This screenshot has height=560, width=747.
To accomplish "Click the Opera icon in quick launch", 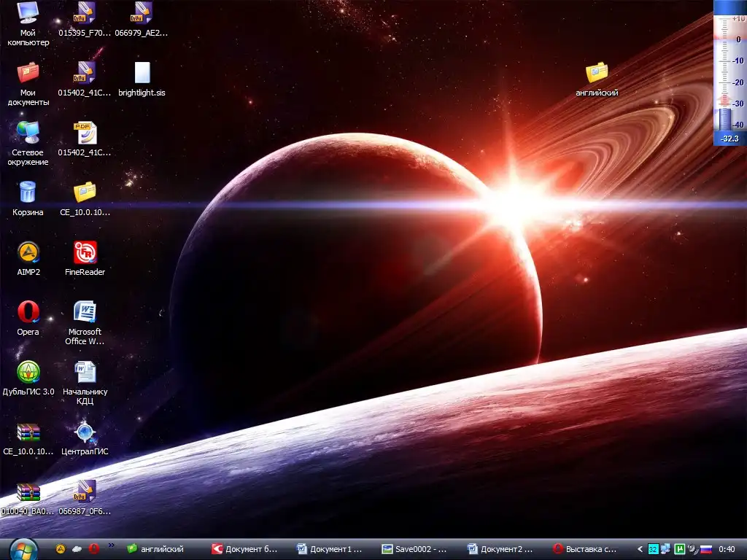I will point(93,549).
